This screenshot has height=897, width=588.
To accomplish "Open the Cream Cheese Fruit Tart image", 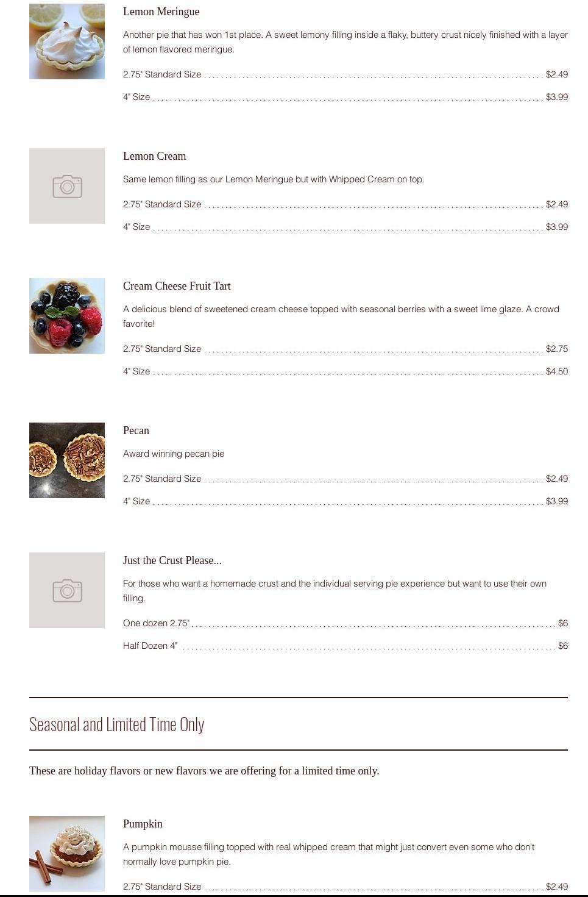I will pos(67,316).
